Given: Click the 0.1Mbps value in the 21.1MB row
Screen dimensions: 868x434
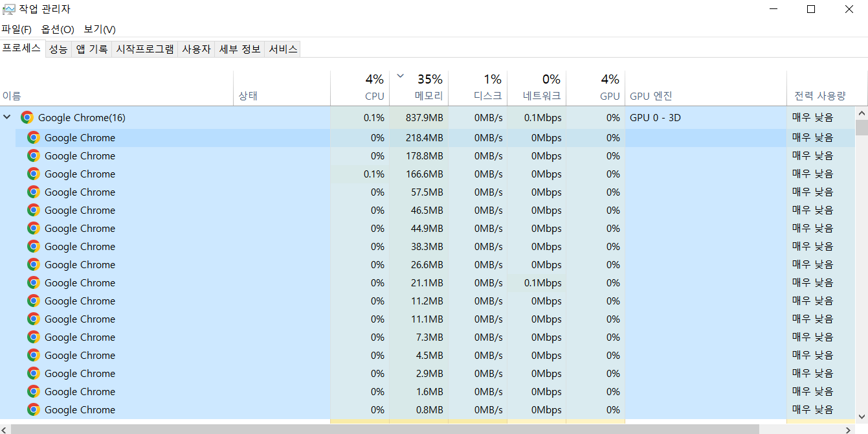Looking at the screenshot, I should [542, 282].
